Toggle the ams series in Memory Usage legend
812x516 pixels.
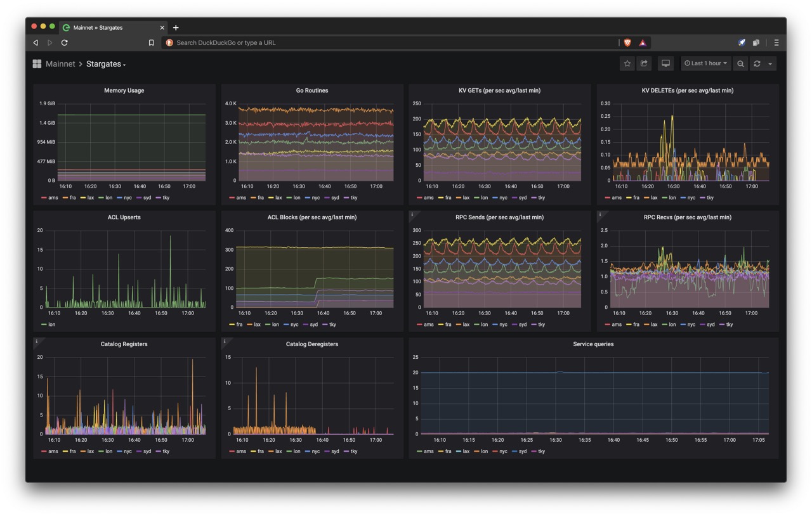click(x=53, y=198)
